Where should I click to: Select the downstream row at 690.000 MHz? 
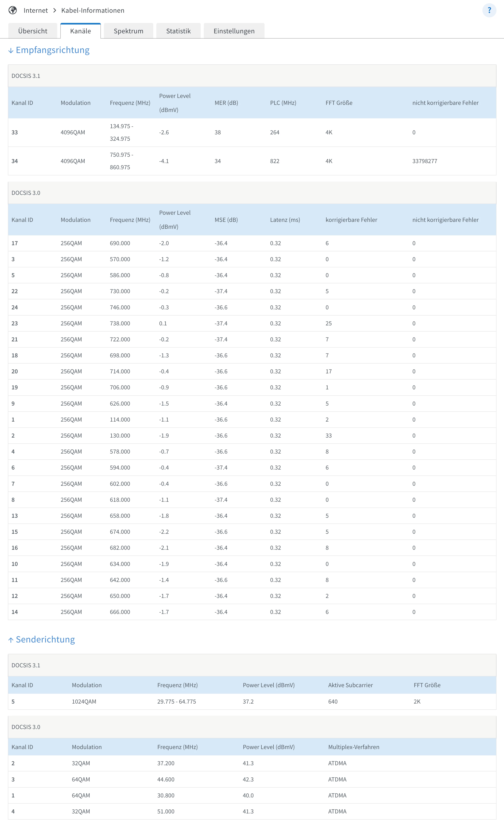click(x=120, y=243)
